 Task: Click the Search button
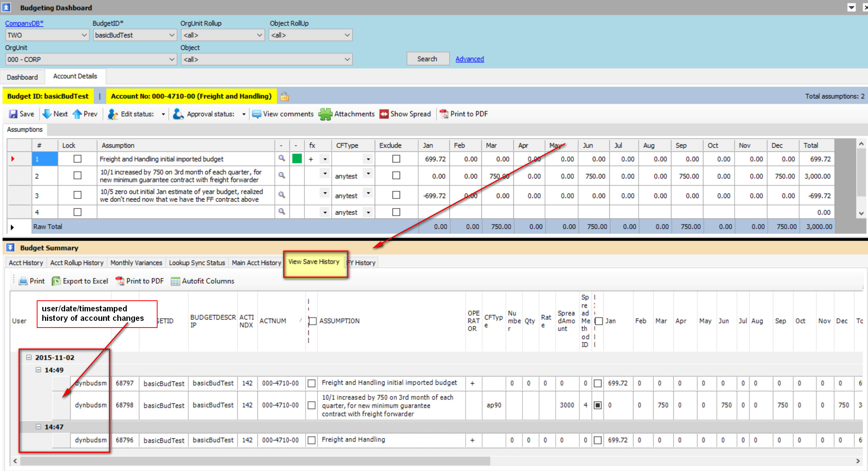[427, 59]
